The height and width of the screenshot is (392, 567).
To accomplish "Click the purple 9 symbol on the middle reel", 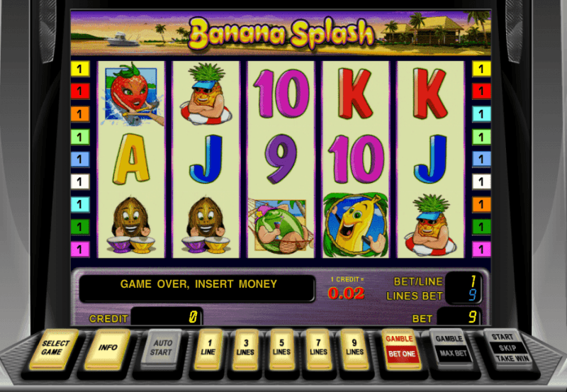I will [x=281, y=158].
